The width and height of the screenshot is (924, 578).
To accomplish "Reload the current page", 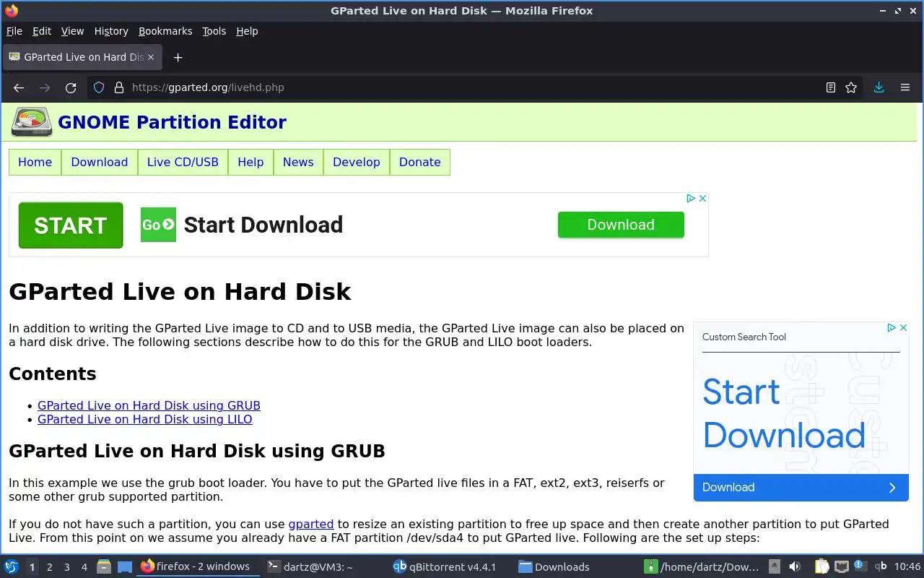I will [71, 87].
